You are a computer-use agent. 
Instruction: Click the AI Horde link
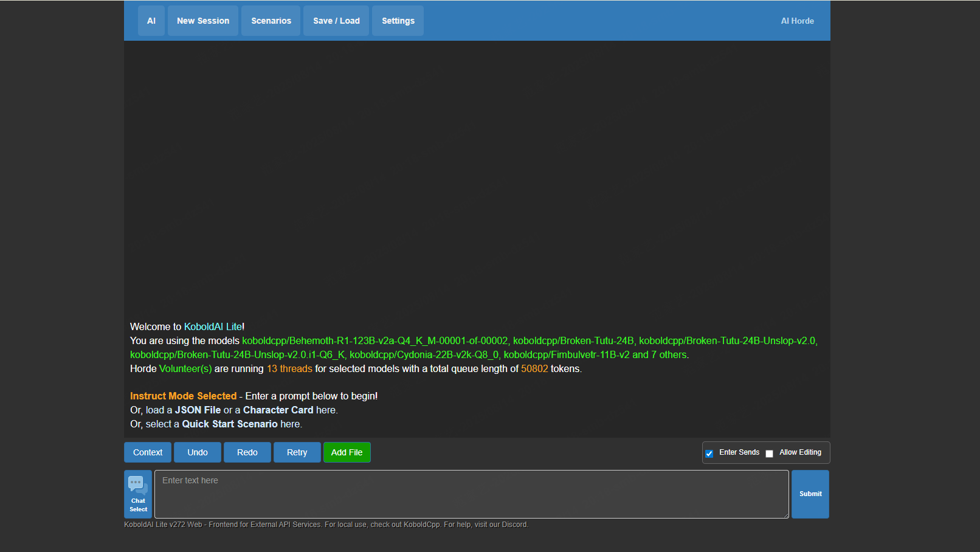pos(797,21)
